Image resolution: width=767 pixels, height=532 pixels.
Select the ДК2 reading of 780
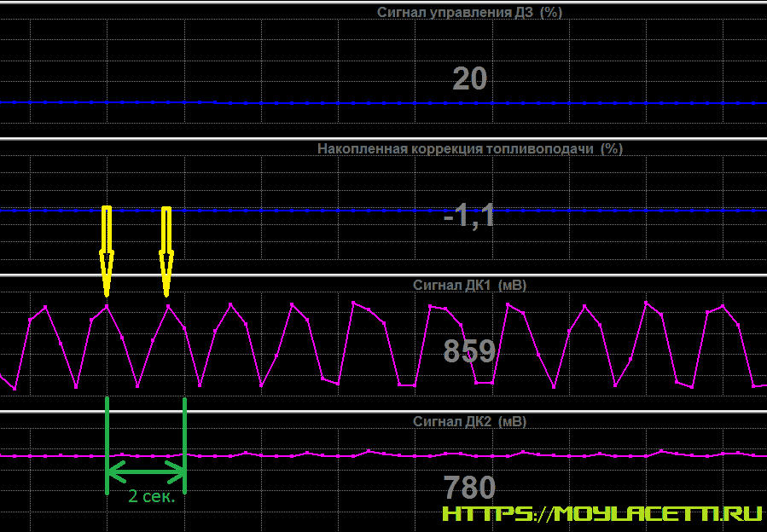click(x=469, y=488)
